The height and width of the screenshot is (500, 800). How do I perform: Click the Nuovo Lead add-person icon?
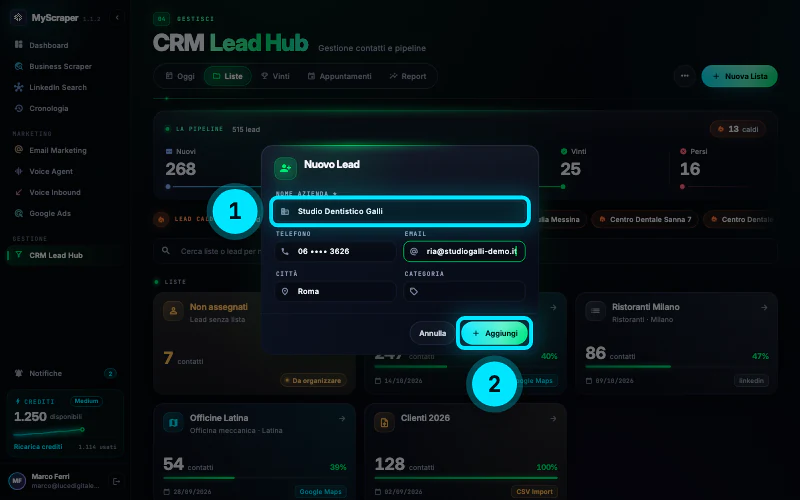point(285,168)
